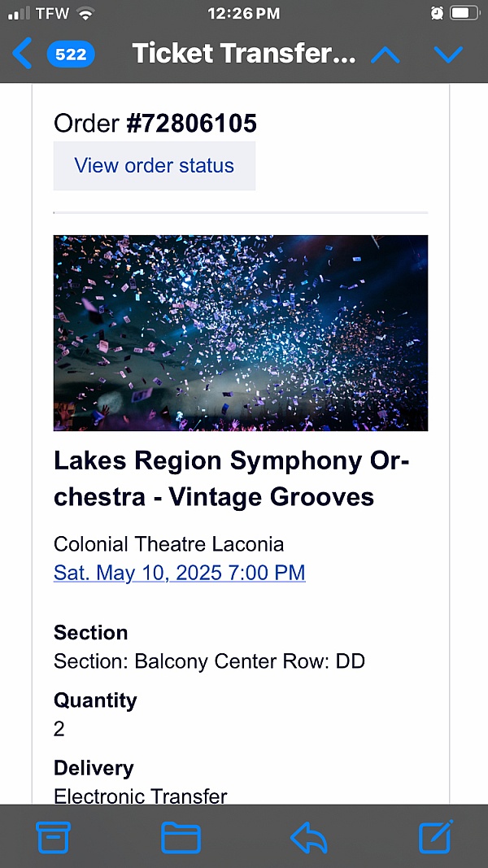Click the View order status button

(x=155, y=166)
